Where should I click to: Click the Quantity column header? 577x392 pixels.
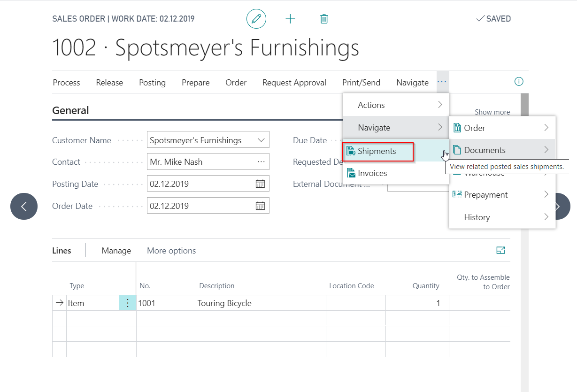point(426,286)
